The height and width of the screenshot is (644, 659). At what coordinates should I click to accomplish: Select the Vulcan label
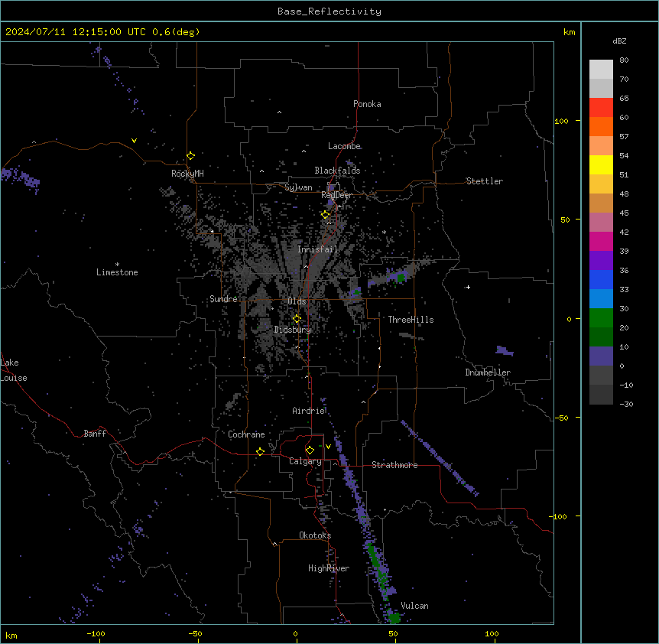pos(415,606)
